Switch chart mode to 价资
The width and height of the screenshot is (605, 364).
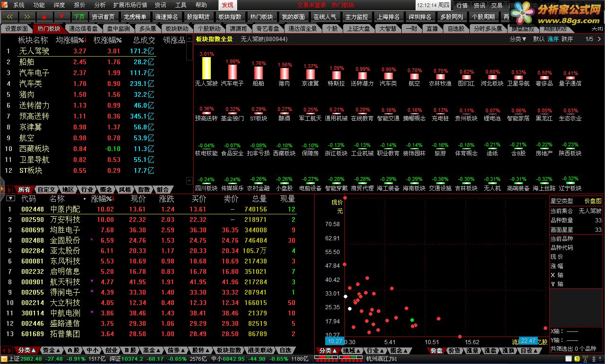[x=454, y=351]
